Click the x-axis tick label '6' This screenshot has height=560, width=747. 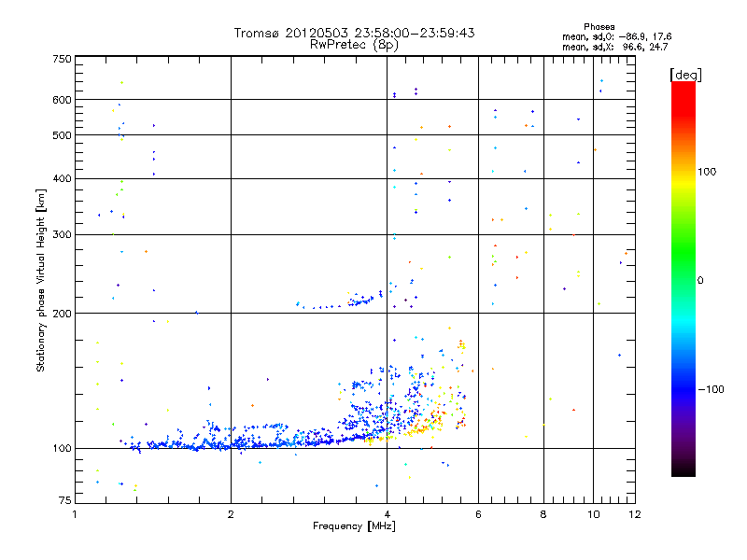(x=478, y=514)
